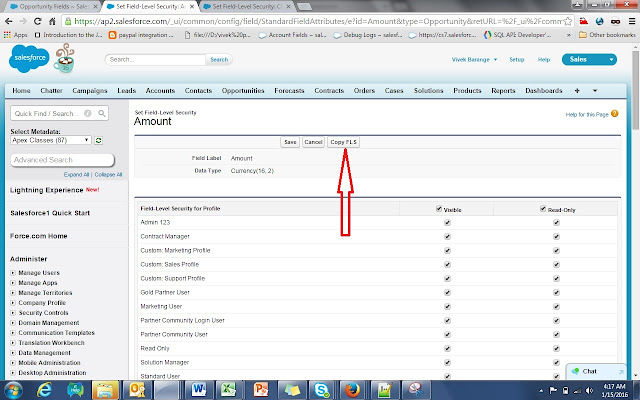The height and width of the screenshot is (400, 640).
Task: Open Help for this Page link
Action: (x=587, y=115)
